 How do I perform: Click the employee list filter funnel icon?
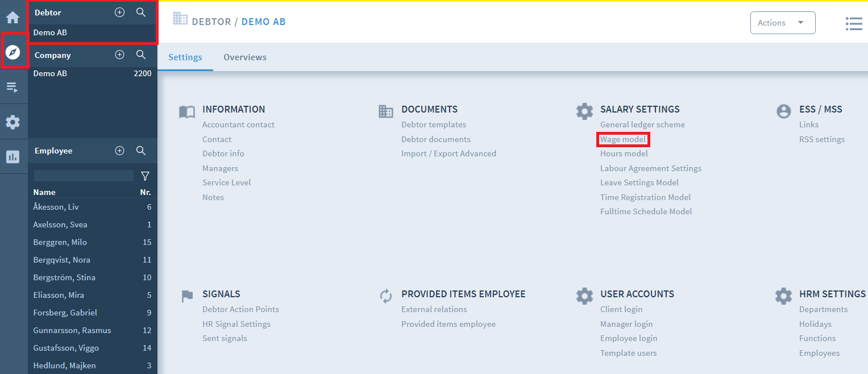point(145,176)
